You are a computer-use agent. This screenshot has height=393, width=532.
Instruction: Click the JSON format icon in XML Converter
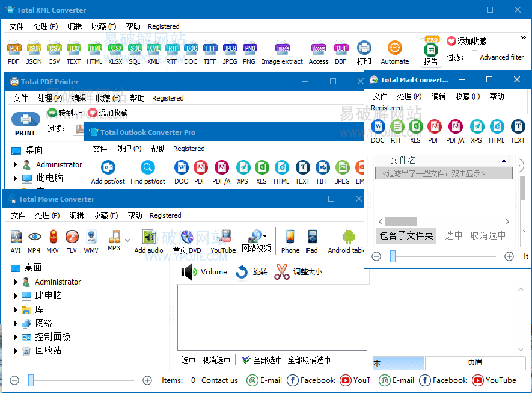pyautogui.click(x=34, y=49)
